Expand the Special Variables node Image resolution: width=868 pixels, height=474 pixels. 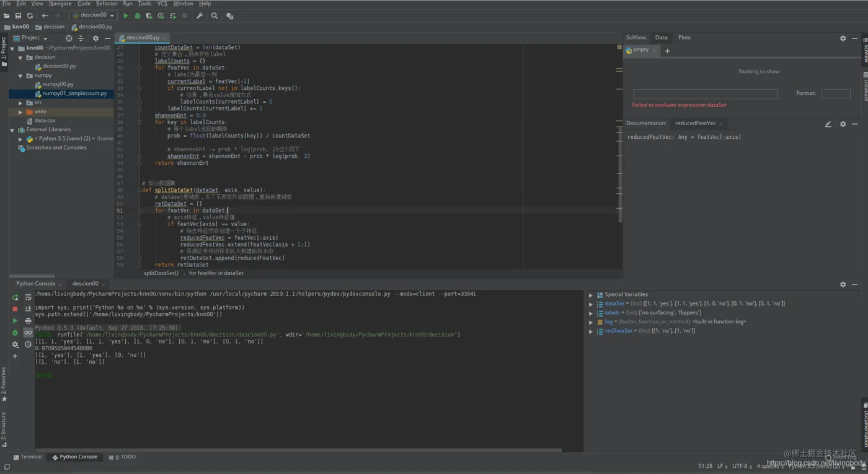click(591, 295)
